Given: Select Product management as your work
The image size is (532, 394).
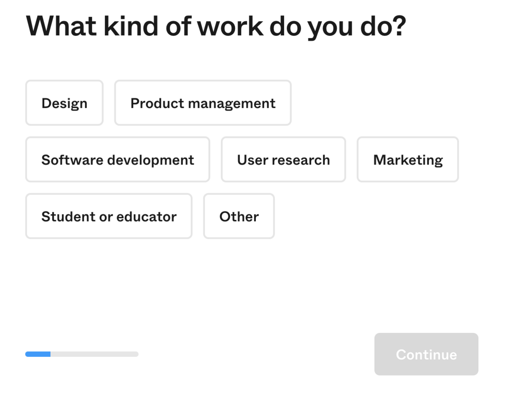Looking at the screenshot, I should click(203, 103).
